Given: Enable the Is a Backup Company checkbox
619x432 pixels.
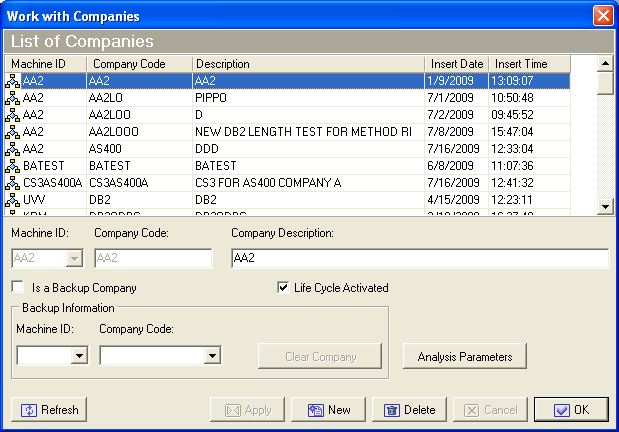Looking at the screenshot, I should [x=17, y=288].
